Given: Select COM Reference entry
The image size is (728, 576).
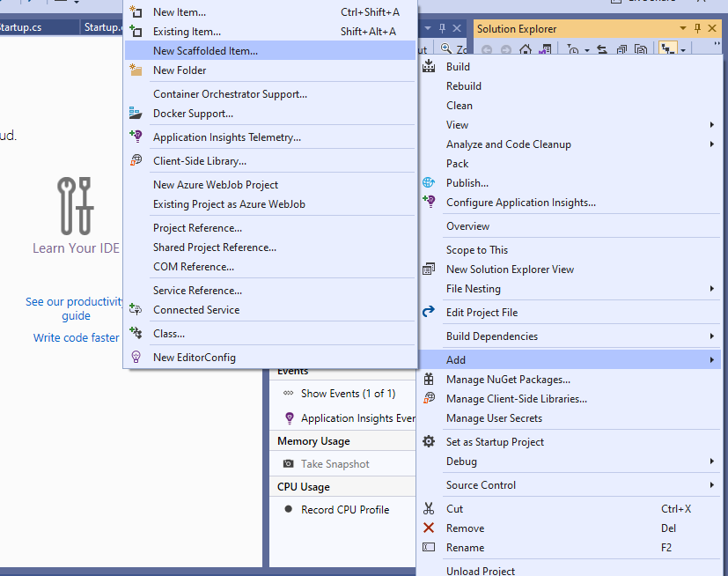Looking at the screenshot, I should click(x=269, y=267).
